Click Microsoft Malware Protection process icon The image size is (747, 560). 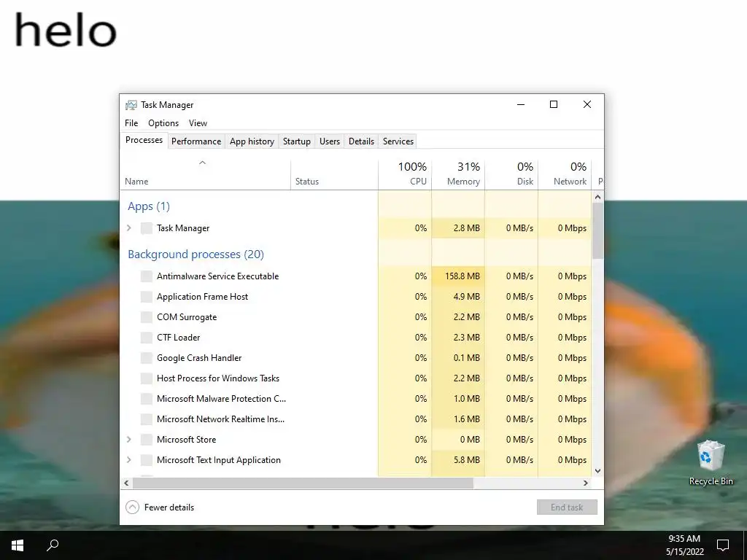pyautogui.click(x=147, y=399)
